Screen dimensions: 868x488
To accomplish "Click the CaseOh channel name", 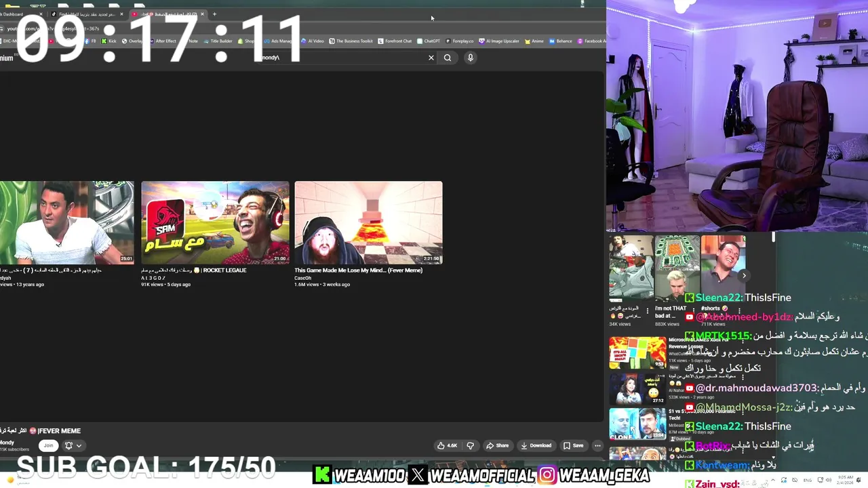I will (302, 278).
